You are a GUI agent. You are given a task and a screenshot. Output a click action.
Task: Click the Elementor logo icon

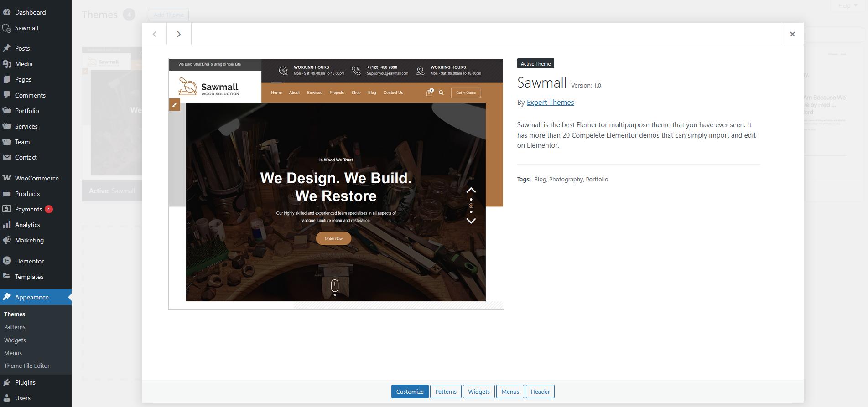click(7, 261)
